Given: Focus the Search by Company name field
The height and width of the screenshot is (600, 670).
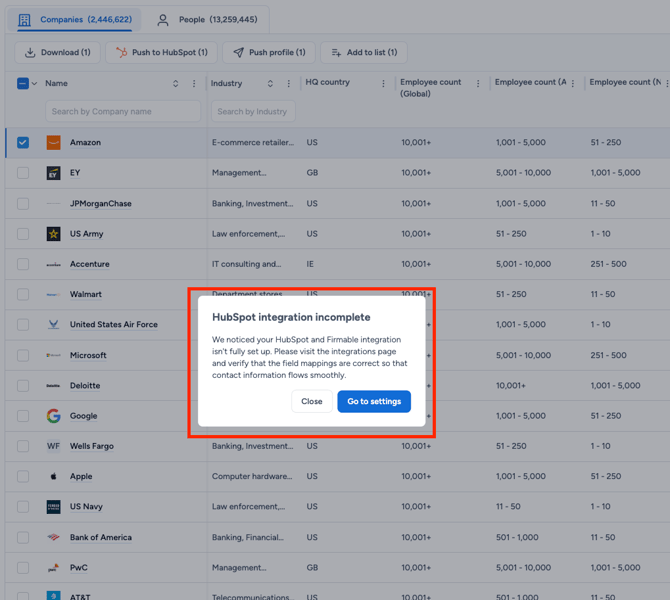Looking at the screenshot, I should 123,112.
